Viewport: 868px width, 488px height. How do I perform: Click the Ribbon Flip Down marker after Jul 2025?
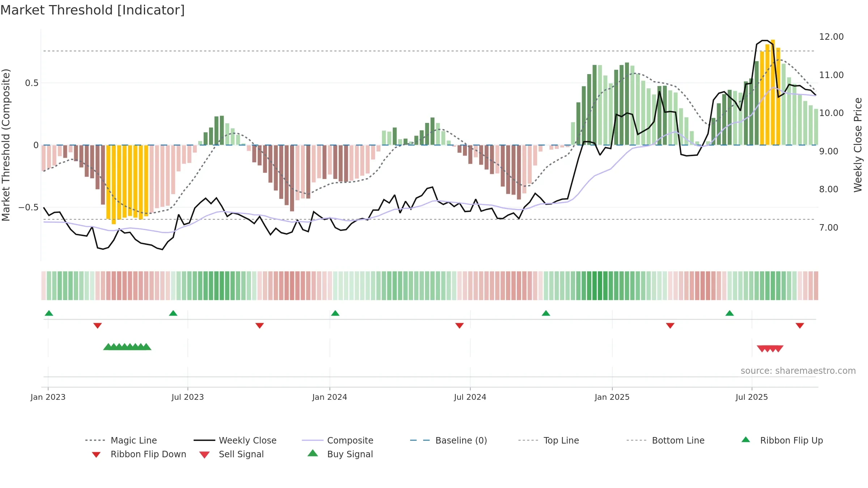[x=800, y=326]
